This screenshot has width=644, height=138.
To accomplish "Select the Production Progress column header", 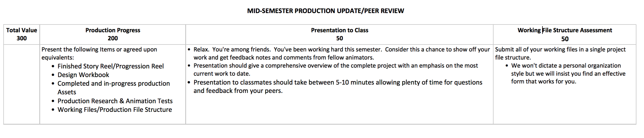I will [113, 30].
